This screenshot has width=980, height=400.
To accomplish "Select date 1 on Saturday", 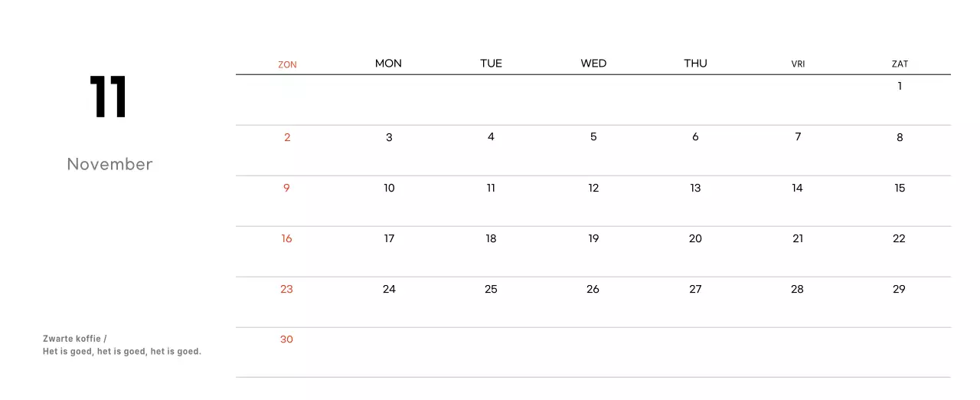I will point(900,86).
